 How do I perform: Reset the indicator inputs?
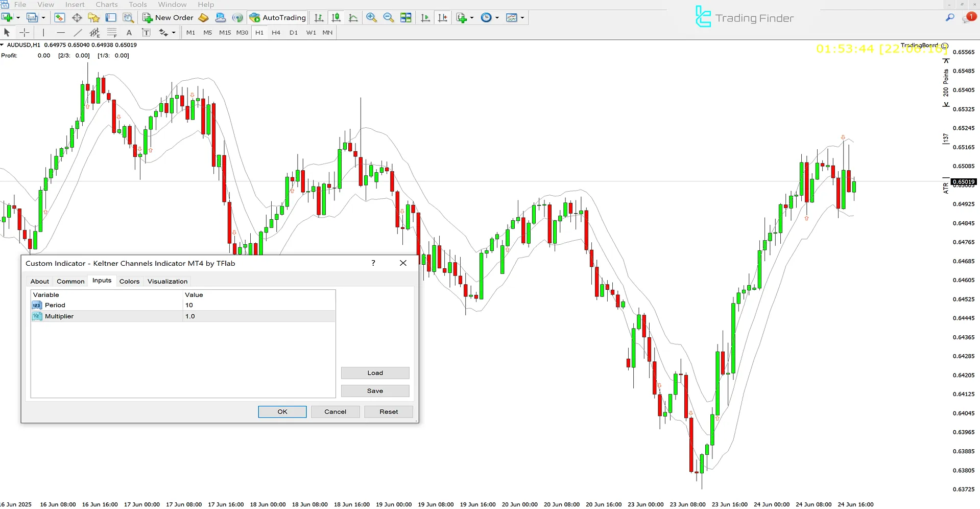[x=388, y=411]
